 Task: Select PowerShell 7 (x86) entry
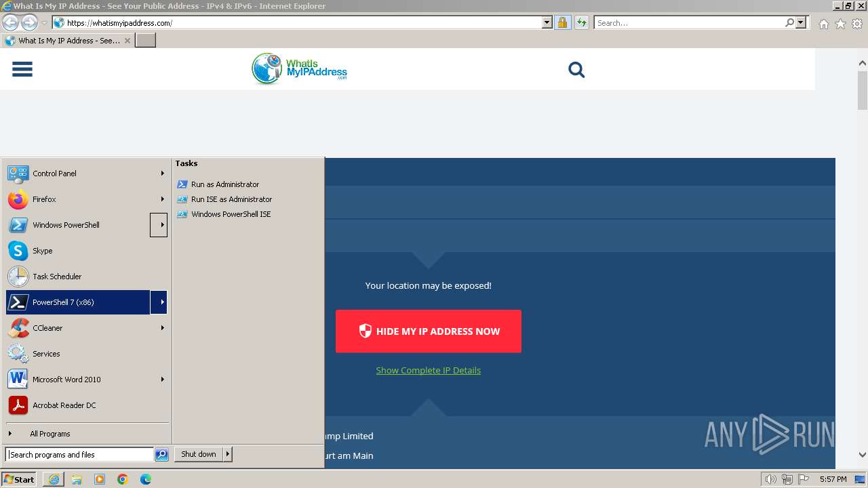coord(78,302)
